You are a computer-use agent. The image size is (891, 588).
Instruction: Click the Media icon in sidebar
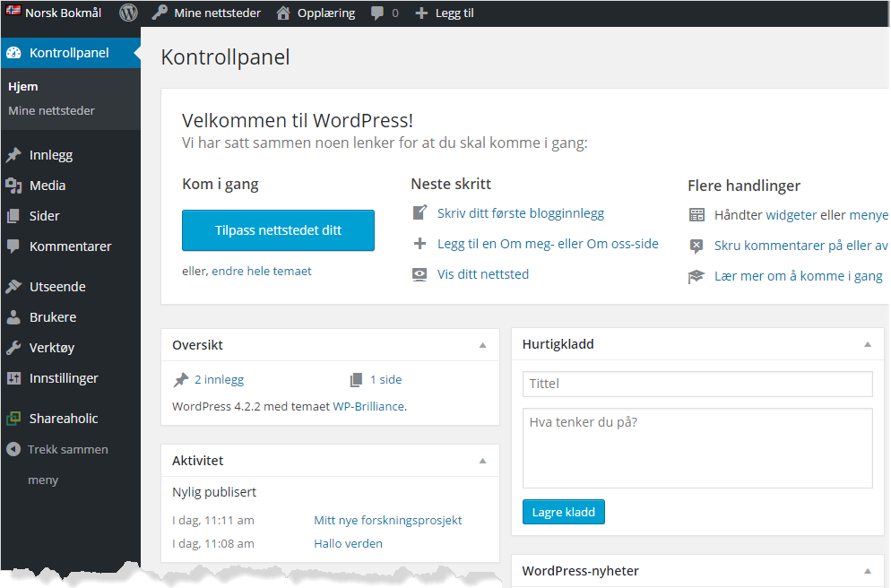tap(13, 186)
